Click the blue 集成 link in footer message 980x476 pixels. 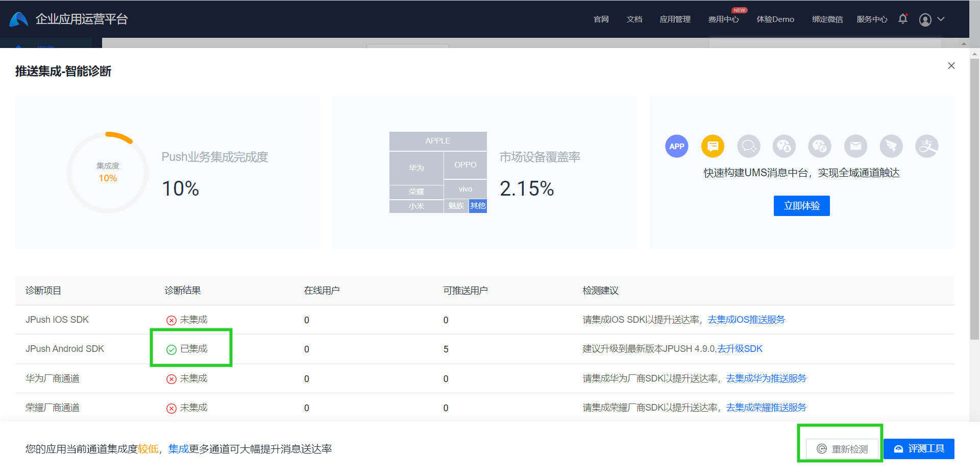click(x=179, y=449)
